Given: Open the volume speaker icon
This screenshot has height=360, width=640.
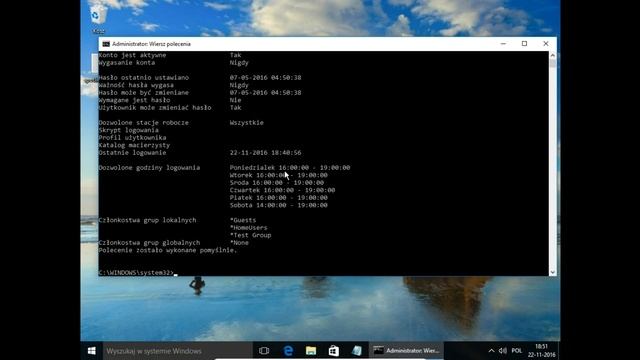Looking at the screenshot, I should pos(503,351).
